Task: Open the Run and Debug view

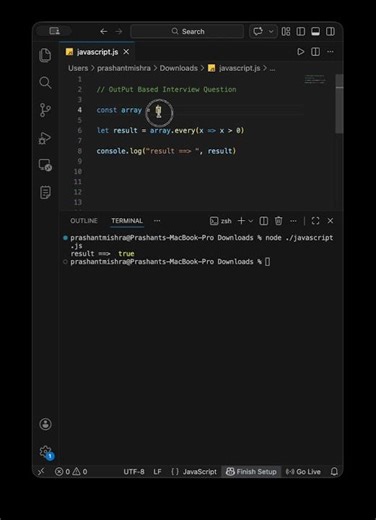Action: click(x=45, y=138)
